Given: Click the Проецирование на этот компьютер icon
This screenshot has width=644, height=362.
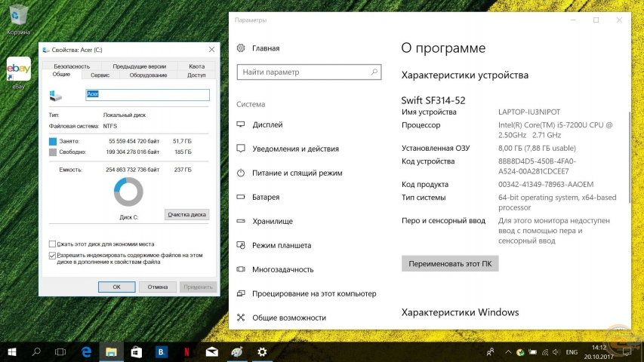Looking at the screenshot, I should tap(241, 293).
